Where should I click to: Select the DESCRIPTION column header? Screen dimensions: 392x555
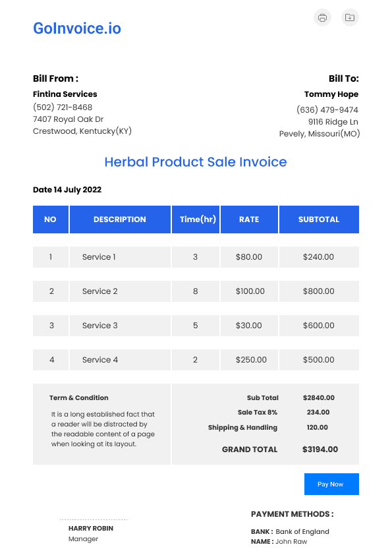coord(120,219)
